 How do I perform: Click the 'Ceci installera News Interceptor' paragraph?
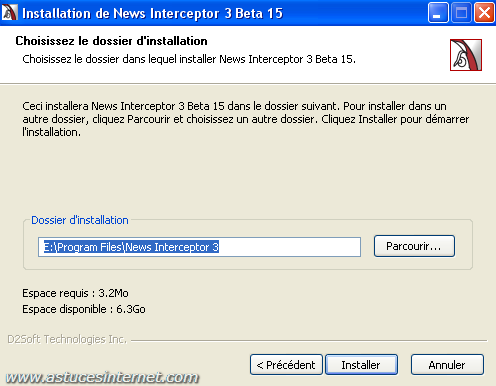(246, 119)
